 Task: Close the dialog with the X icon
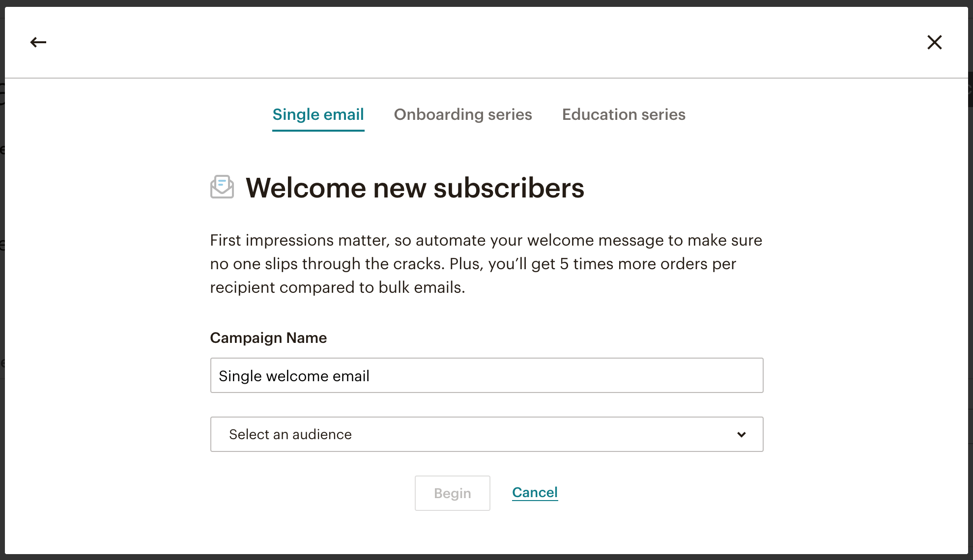click(934, 42)
